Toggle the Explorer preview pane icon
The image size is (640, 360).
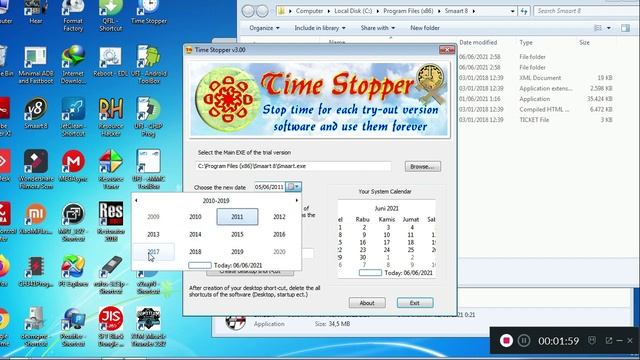tap(625, 28)
